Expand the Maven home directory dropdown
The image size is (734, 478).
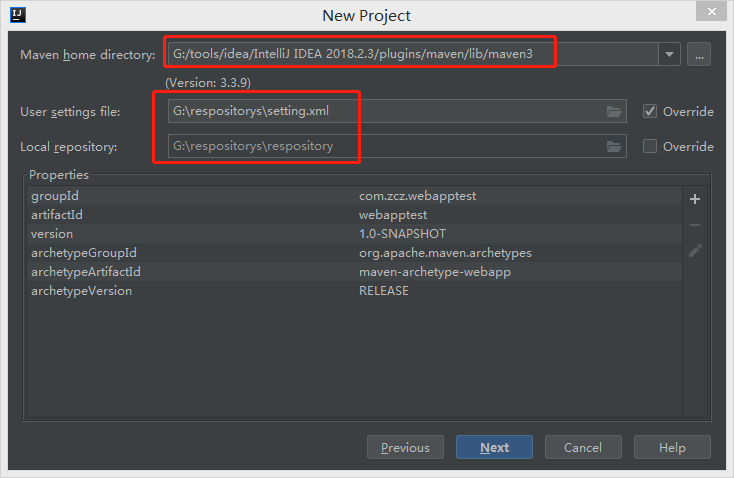click(669, 54)
